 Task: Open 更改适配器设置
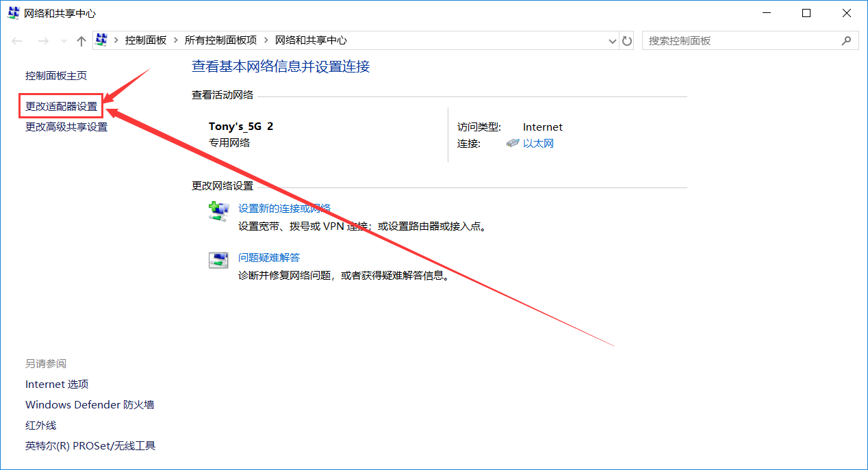pos(61,107)
